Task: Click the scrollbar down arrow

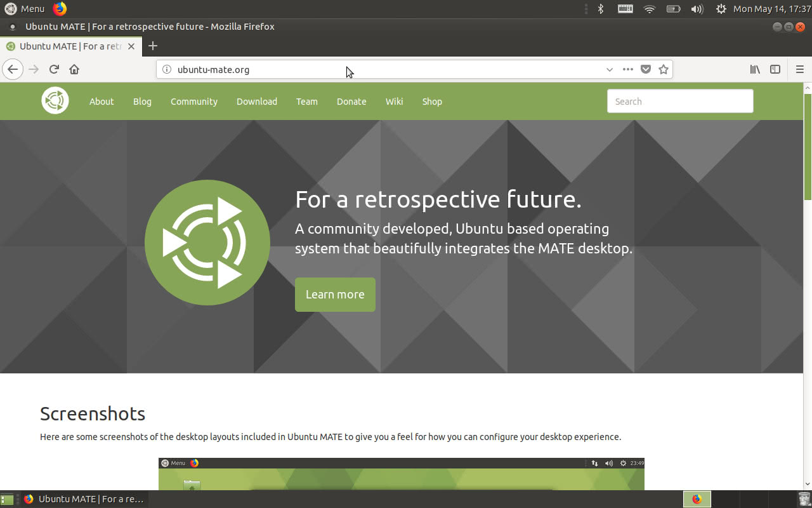Action: coord(808,485)
